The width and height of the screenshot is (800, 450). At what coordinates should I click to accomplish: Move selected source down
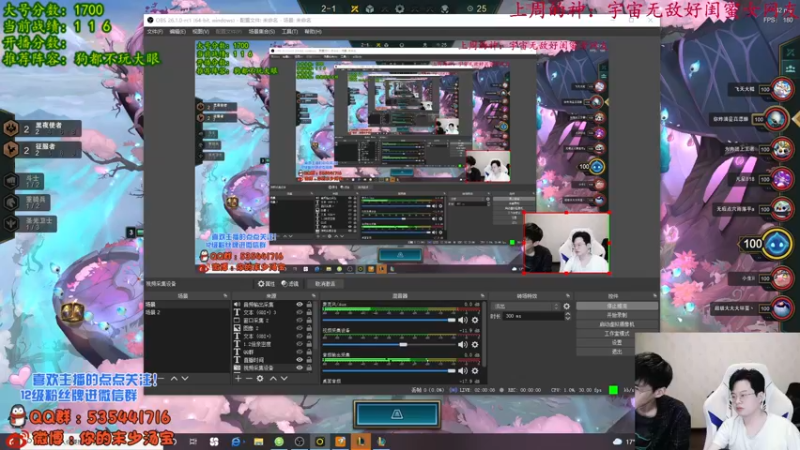pos(284,379)
